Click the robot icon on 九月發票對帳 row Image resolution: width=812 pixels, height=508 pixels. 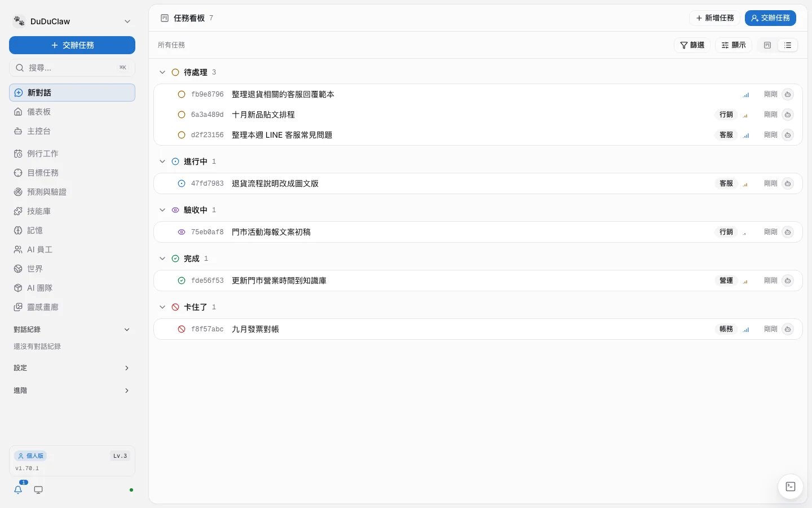coord(788,329)
